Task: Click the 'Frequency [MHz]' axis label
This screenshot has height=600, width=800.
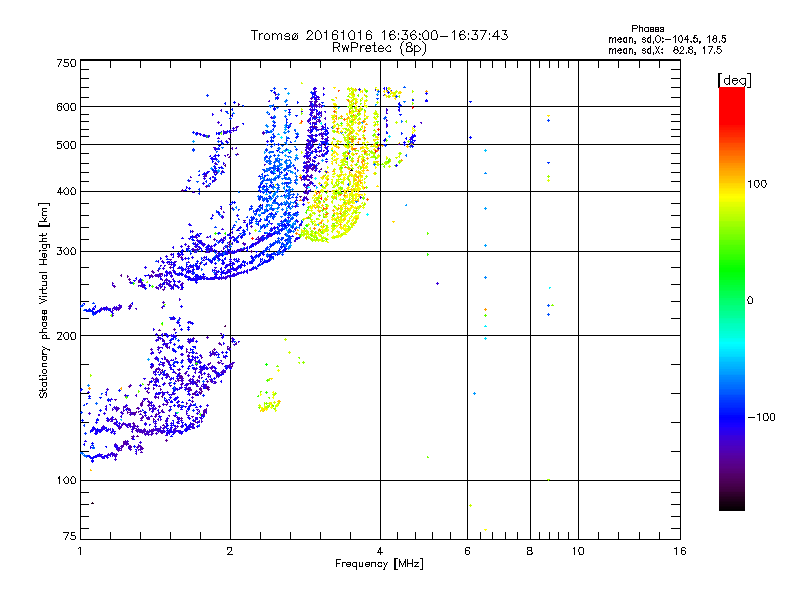Action: coord(379,564)
